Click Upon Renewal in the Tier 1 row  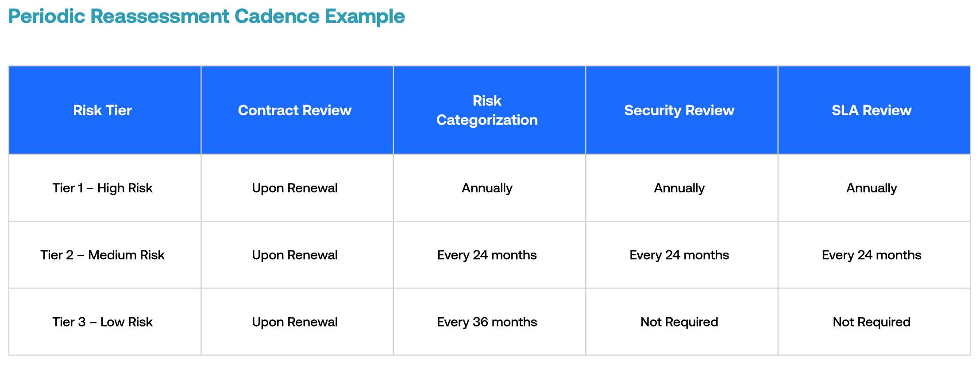295,188
